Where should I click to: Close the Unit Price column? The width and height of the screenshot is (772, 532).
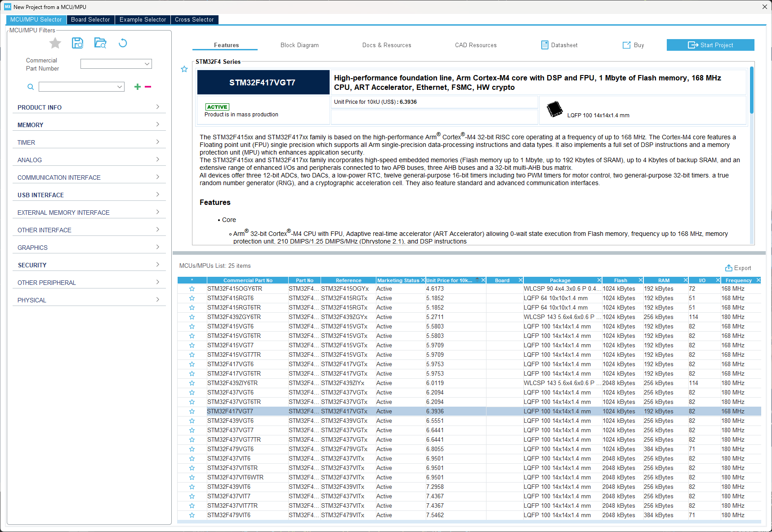483,280
